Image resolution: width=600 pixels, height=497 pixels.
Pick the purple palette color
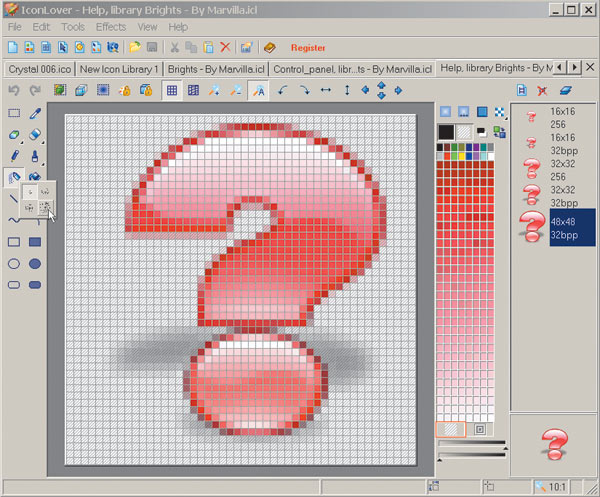coord(476,147)
